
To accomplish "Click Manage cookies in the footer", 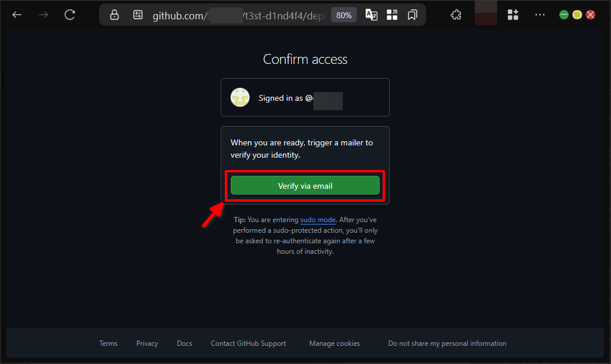I will pyautogui.click(x=335, y=343).
